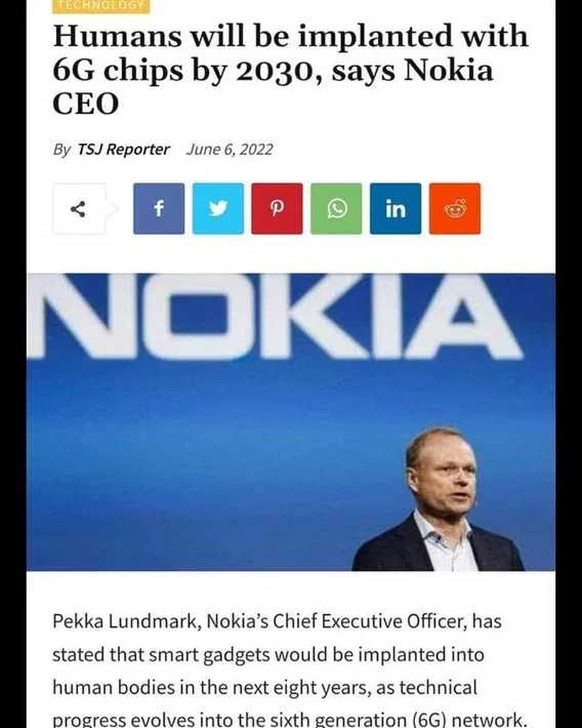Screen dimensions: 582x728
Task: Open the generic share options icon
Action: 79,208
